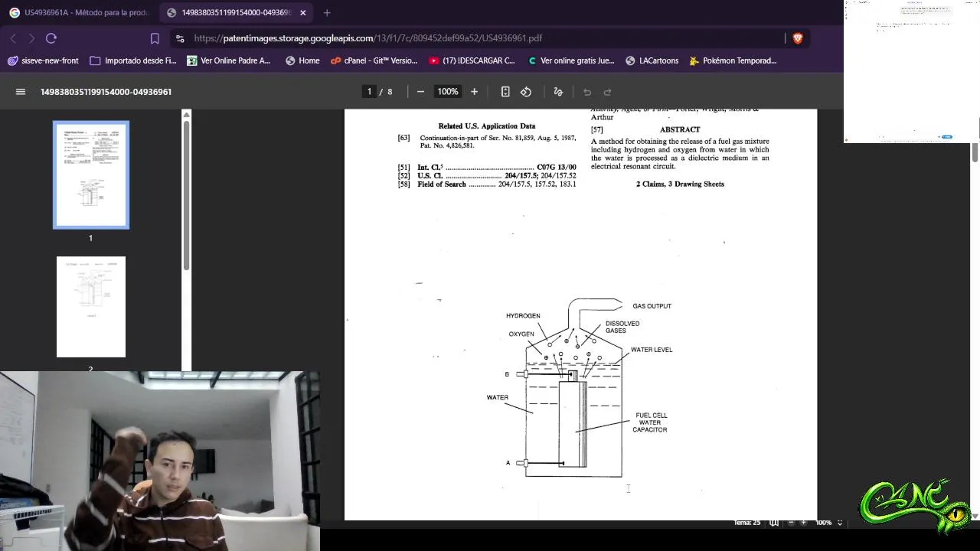Select page 2 thumbnail

point(91,307)
